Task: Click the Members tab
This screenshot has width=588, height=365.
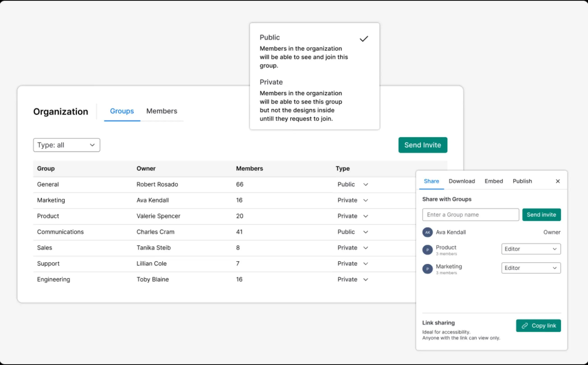Action: (161, 111)
